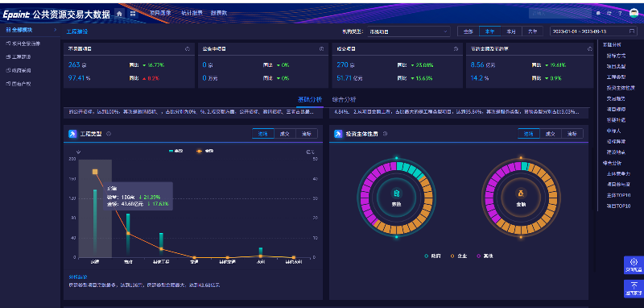Expand the 全部模块 sidebar chevron
Image resolution: width=644 pixels, height=308 pixels.
point(55,30)
